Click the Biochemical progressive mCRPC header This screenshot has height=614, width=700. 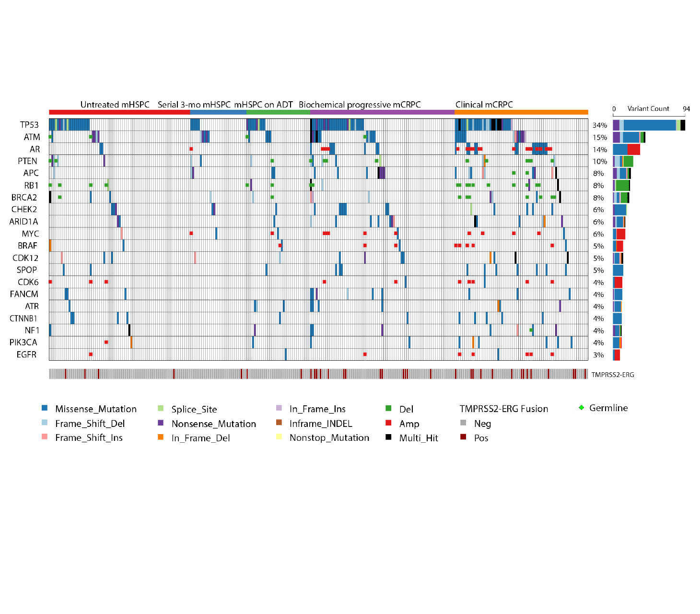point(360,105)
